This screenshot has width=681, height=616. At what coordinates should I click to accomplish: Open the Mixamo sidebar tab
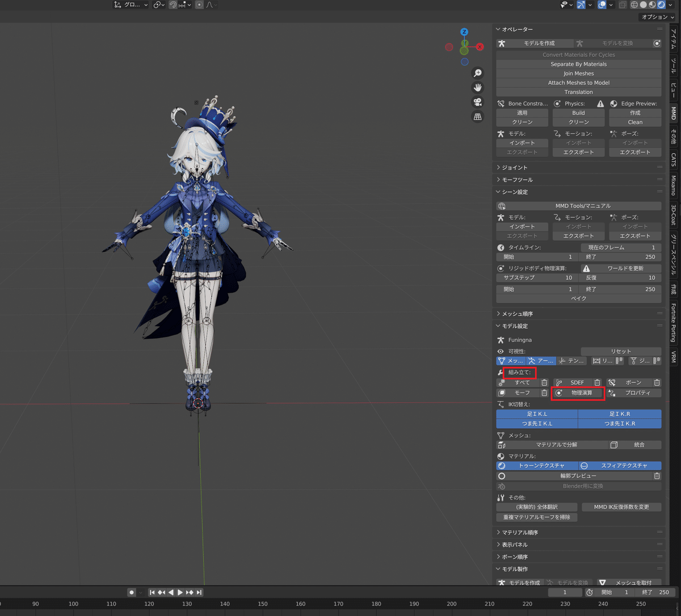click(x=674, y=185)
